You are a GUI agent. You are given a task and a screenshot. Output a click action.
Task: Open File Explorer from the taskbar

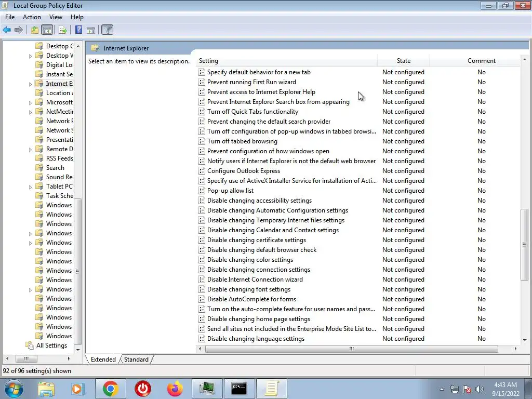[46, 389]
